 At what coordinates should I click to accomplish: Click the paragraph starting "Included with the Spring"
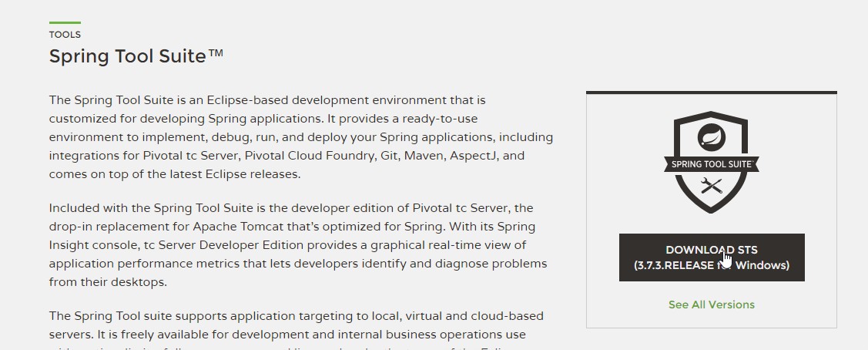point(298,245)
